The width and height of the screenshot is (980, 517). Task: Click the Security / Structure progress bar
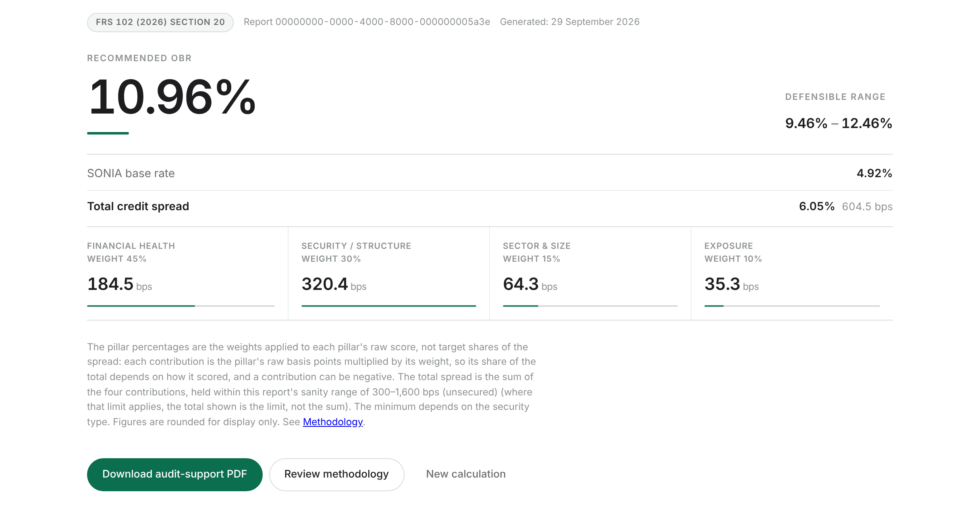[x=389, y=306]
